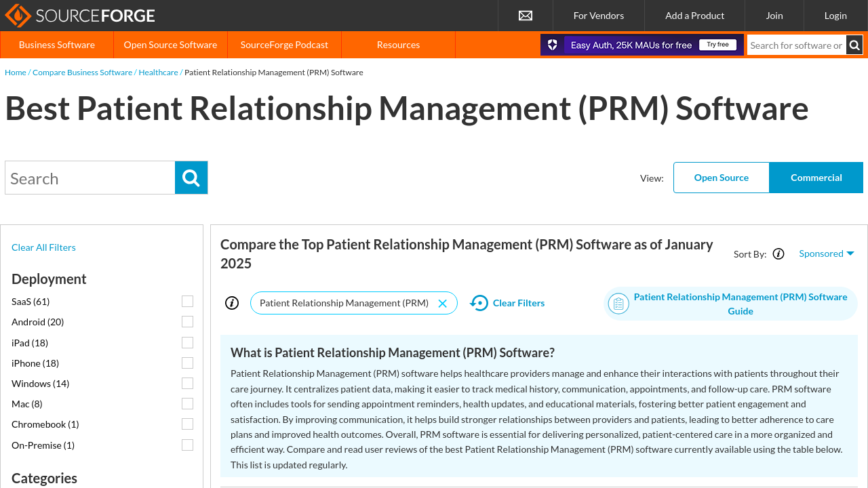Go to Healthcare breadcrumb link
The height and width of the screenshot is (488, 868).
[x=158, y=73]
